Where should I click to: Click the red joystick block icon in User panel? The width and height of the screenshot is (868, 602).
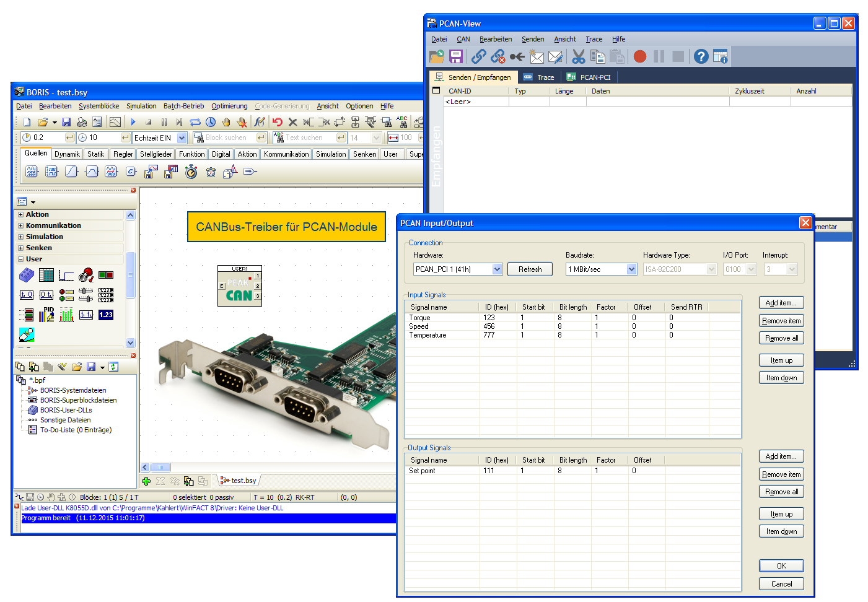point(86,274)
